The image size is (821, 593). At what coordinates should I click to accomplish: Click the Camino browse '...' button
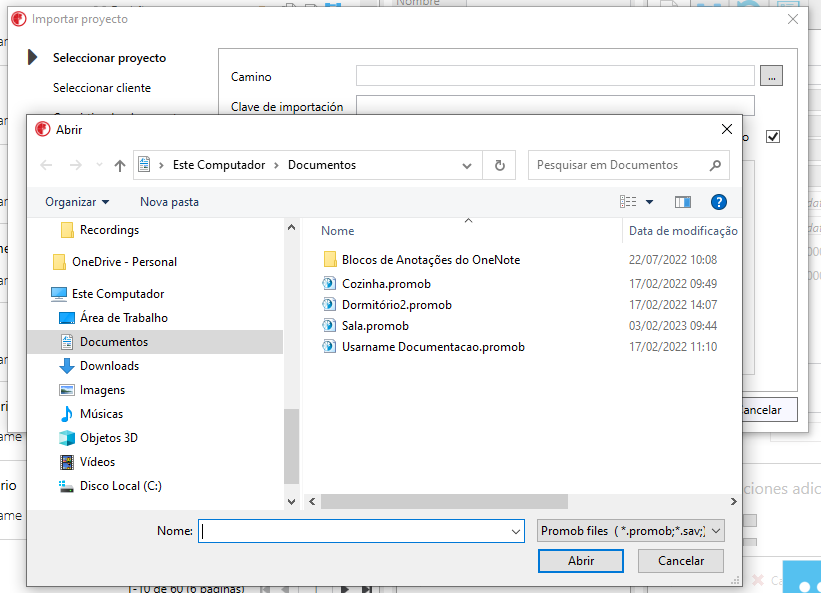pos(771,76)
